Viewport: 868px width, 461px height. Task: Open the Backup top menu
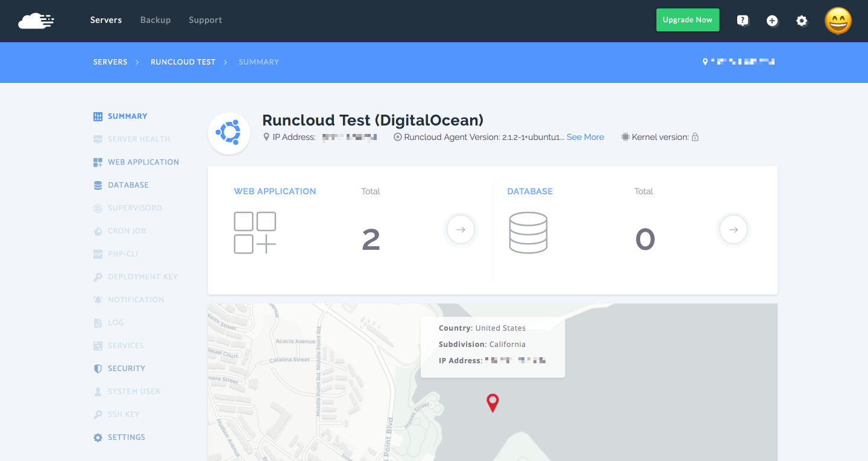(156, 20)
